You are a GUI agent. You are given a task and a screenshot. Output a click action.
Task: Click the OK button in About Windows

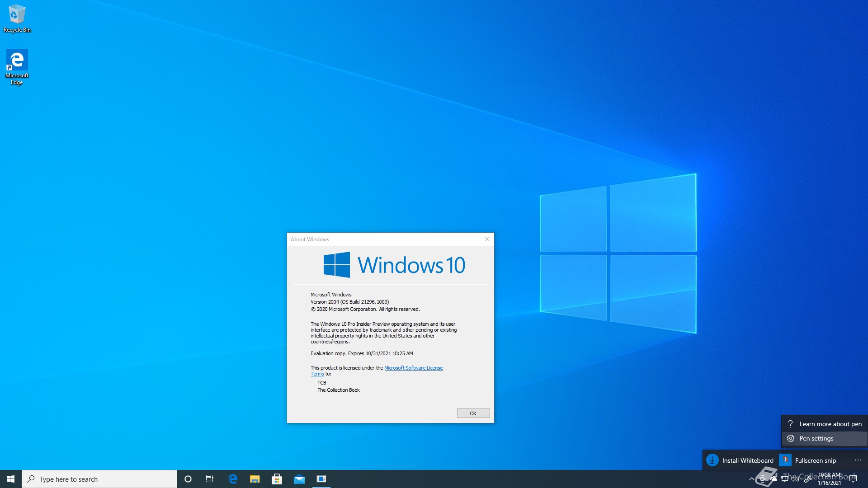(473, 413)
